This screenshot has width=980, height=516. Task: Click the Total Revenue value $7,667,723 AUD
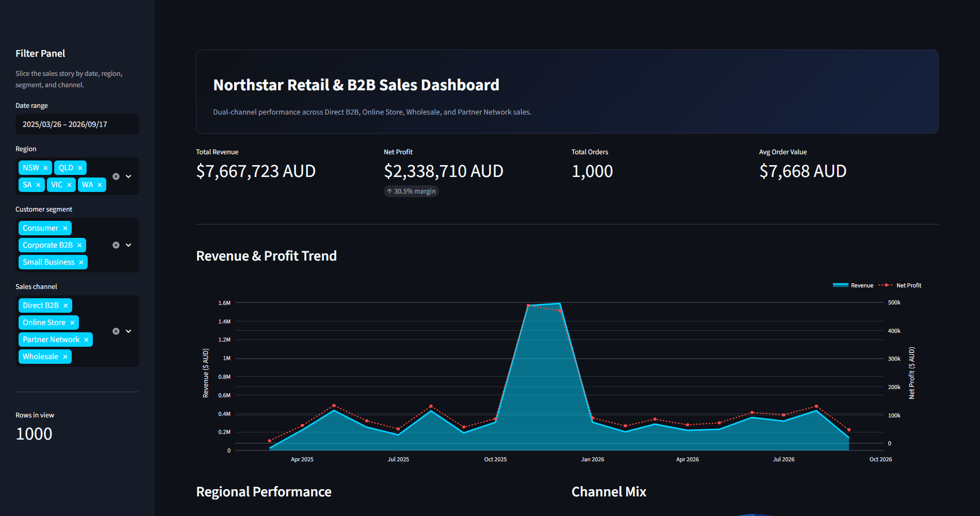pyautogui.click(x=256, y=171)
